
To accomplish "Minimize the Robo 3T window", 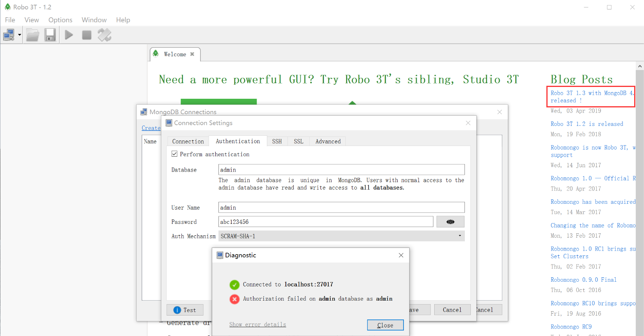I will [x=586, y=7].
